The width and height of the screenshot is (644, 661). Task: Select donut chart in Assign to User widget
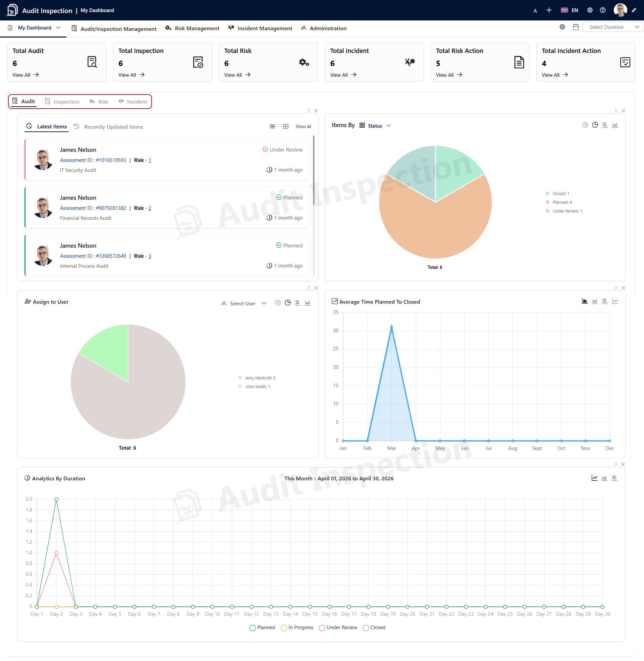click(x=278, y=303)
